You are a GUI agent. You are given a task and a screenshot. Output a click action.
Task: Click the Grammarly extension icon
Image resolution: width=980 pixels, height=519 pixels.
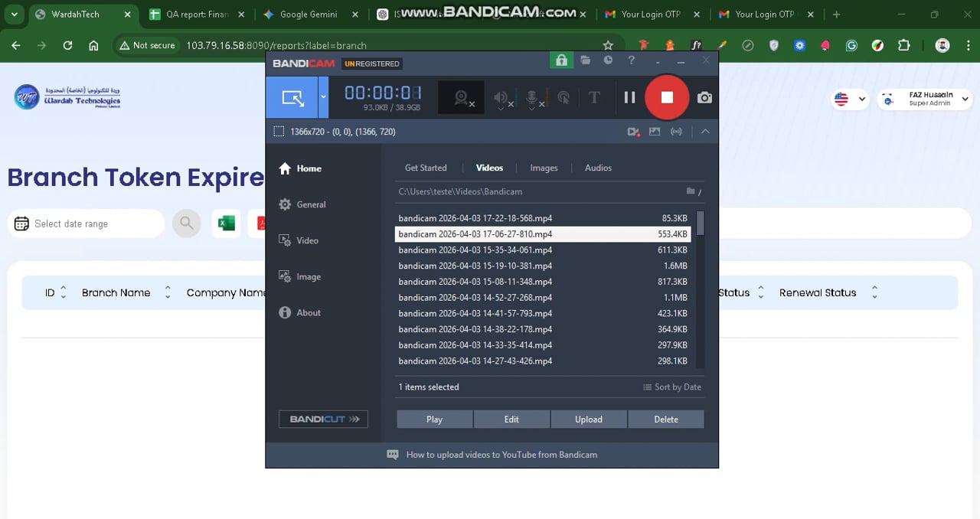[851, 45]
